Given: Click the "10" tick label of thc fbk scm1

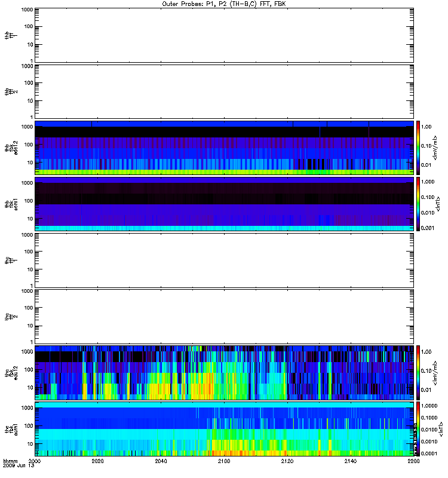Looking at the screenshot, I should (30, 444).
